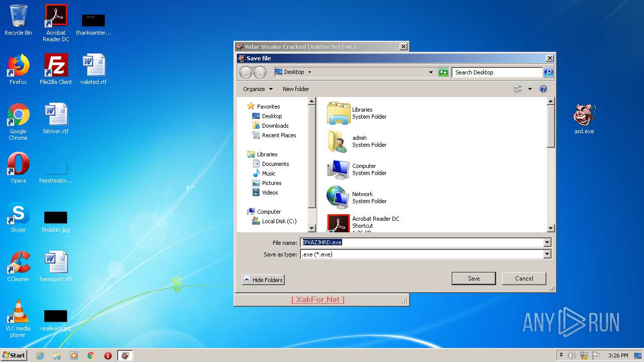Open findskin.jpg desktop image
The width and height of the screenshot is (644, 362).
coord(56,221)
